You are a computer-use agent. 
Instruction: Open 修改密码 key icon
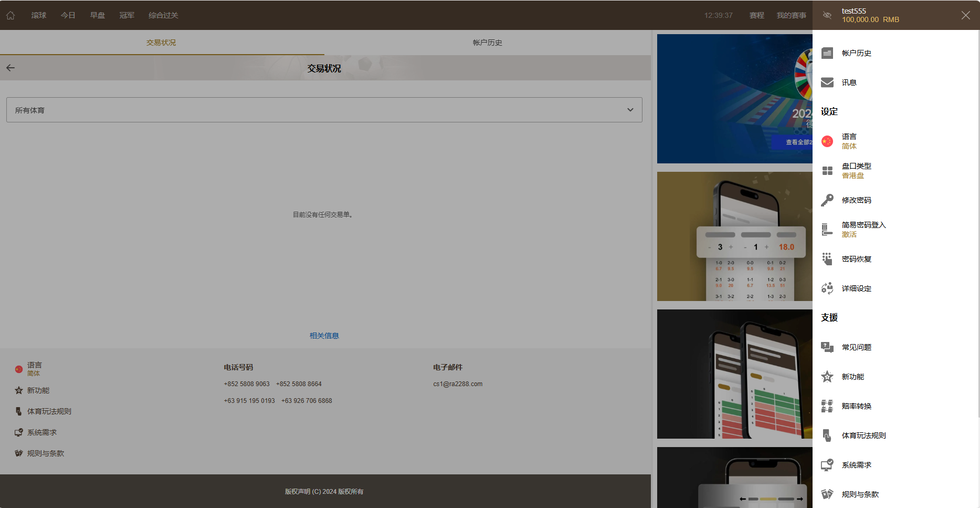[827, 200]
